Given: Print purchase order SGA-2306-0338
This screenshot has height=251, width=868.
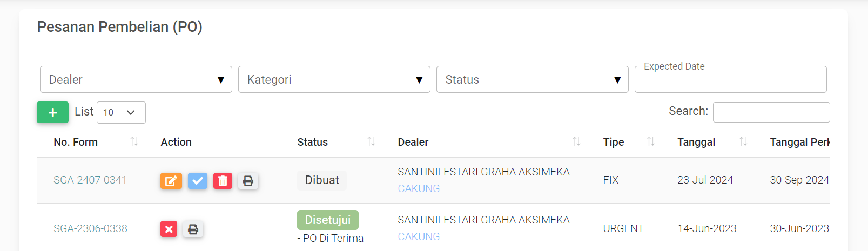Looking at the screenshot, I should [193, 229].
